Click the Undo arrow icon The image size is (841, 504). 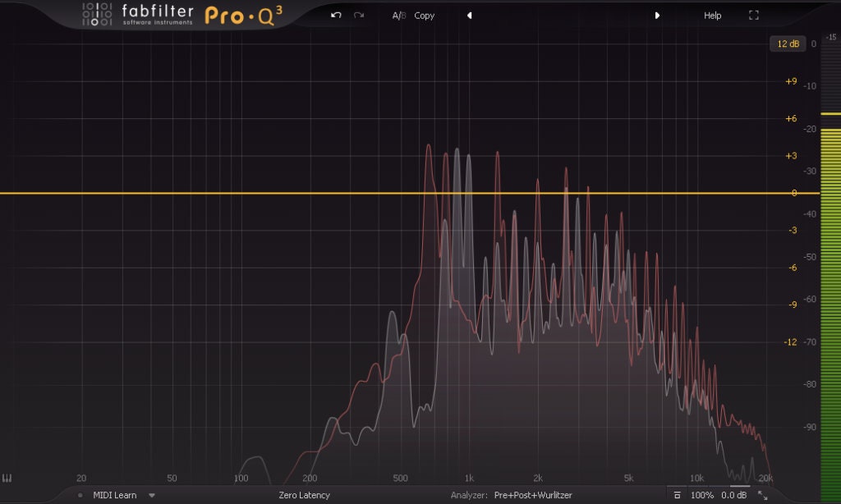pyautogui.click(x=336, y=15)
